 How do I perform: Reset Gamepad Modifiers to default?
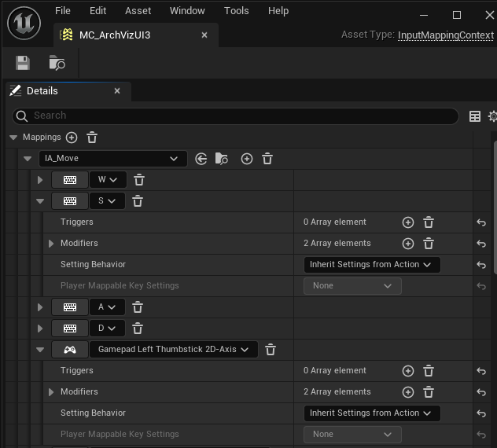click(481, 392)
